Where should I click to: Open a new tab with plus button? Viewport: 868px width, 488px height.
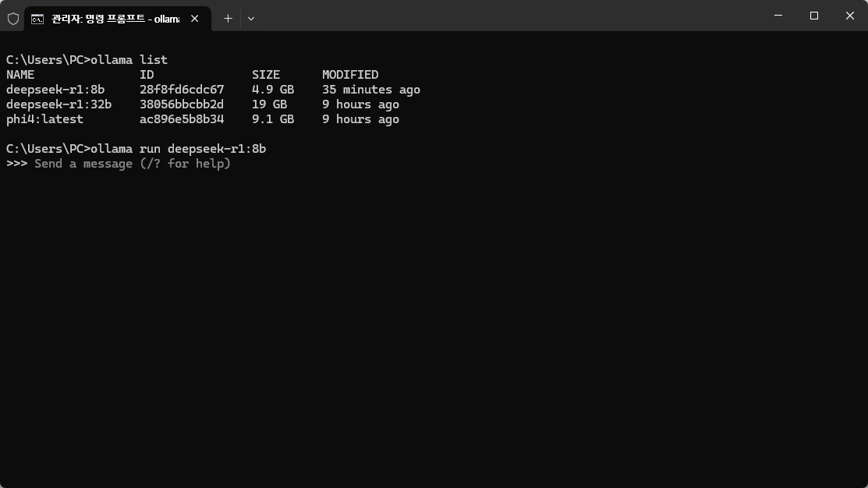click(228, 19)
